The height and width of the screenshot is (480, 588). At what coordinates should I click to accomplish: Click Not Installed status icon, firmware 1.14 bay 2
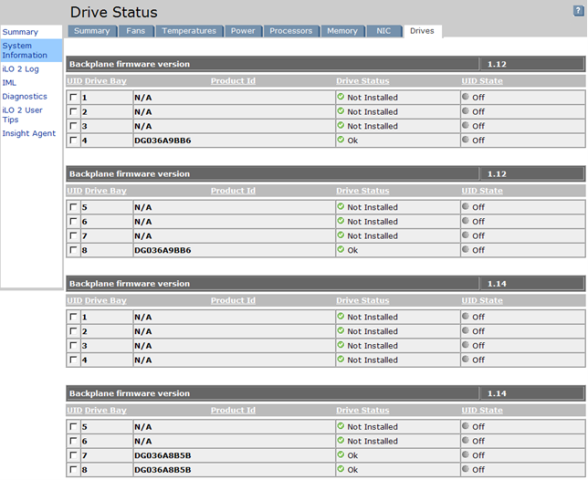pos(340,331)
